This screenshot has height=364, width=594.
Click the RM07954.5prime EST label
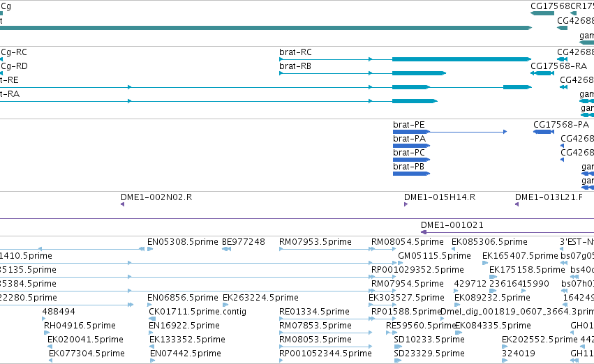407,284
